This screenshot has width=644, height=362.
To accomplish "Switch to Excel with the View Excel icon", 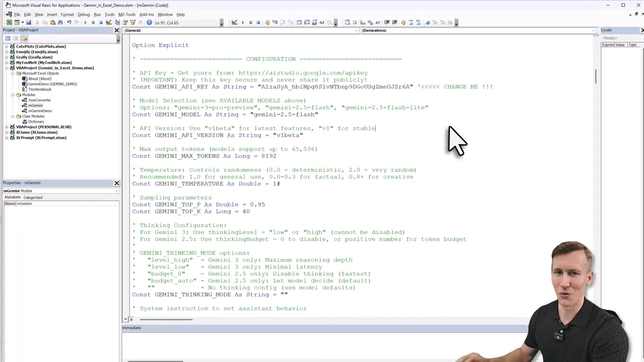I will point(10,22).
